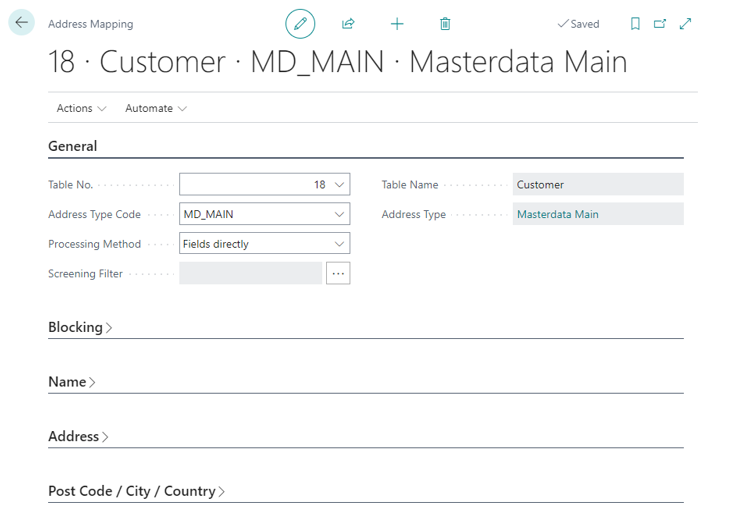Image resolution: width=729 pixels, height=519 pixels.
Task: Click the back arrow button
Action: (22, 23)
